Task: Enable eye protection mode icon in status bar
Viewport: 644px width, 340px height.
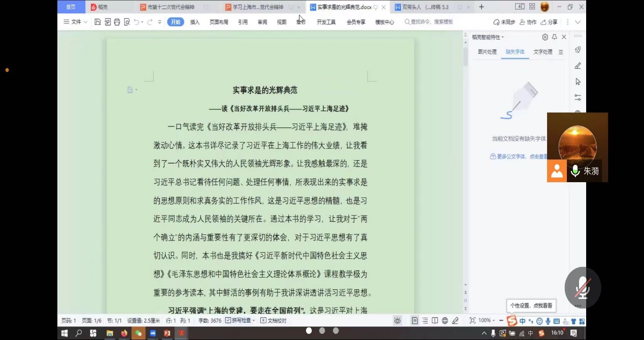Action: 397,320
